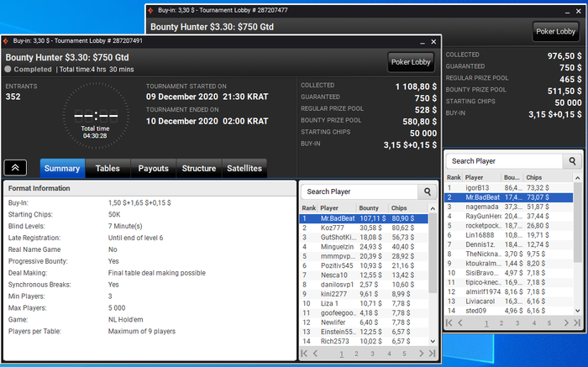Click scroll down arrow in back window player list

click(x=578, y=311)
